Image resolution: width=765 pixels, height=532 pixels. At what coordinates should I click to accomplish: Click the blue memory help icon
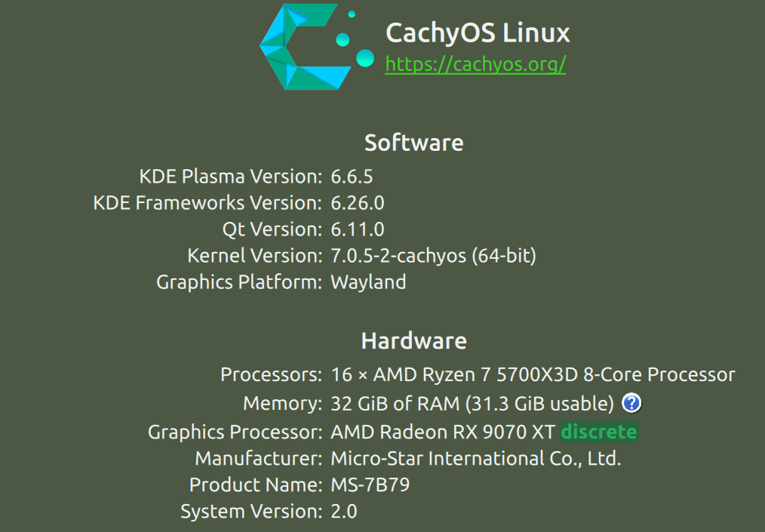pos(631,403)
